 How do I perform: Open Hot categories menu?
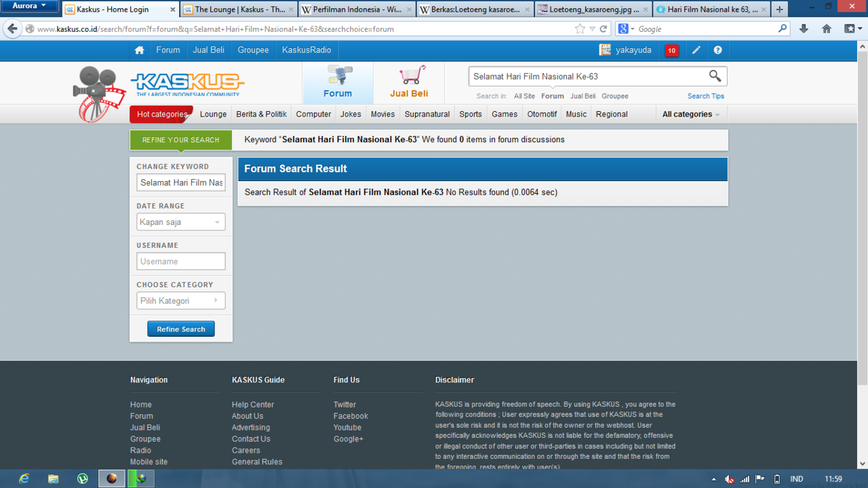(161, 114)
